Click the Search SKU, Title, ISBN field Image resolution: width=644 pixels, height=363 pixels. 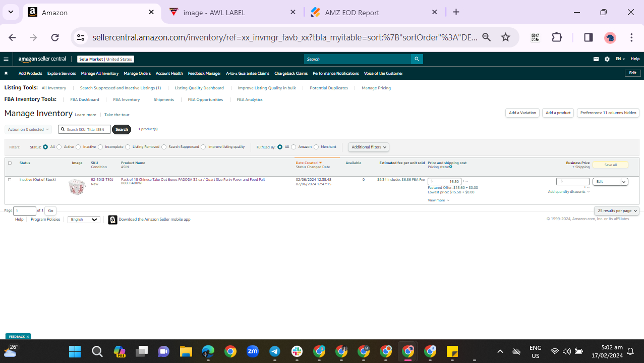pyautogui.click(x=85, y=130)
